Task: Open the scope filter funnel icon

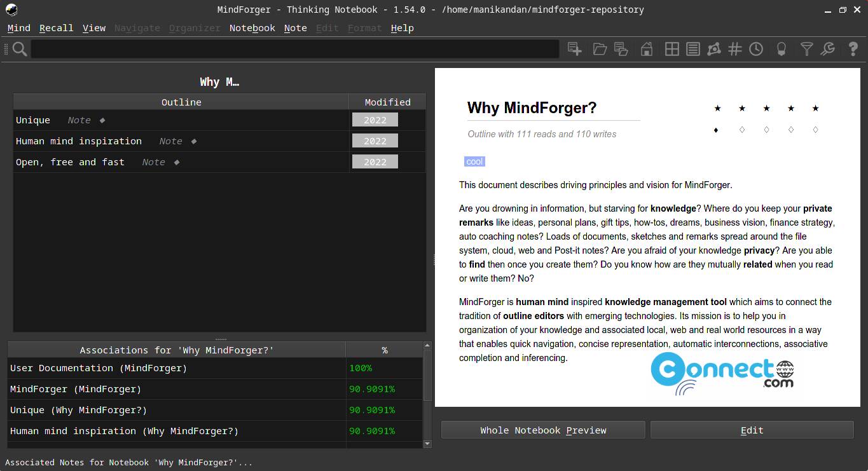Action: click(806, 49)
